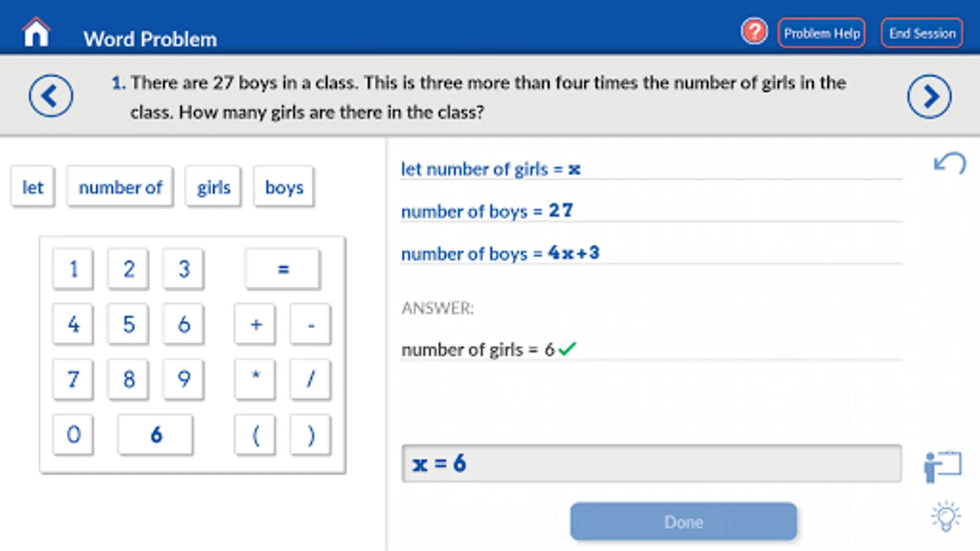Show a hint with the lightbulb icon
Screen dimensions: 980x551
click(x=946, y=516)
